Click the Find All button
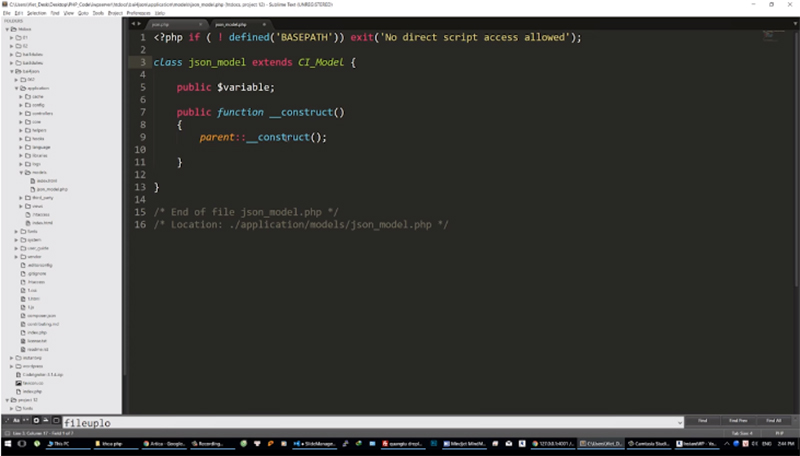The width and height of the screenshot is (800, 456). [x=773, y=421]
